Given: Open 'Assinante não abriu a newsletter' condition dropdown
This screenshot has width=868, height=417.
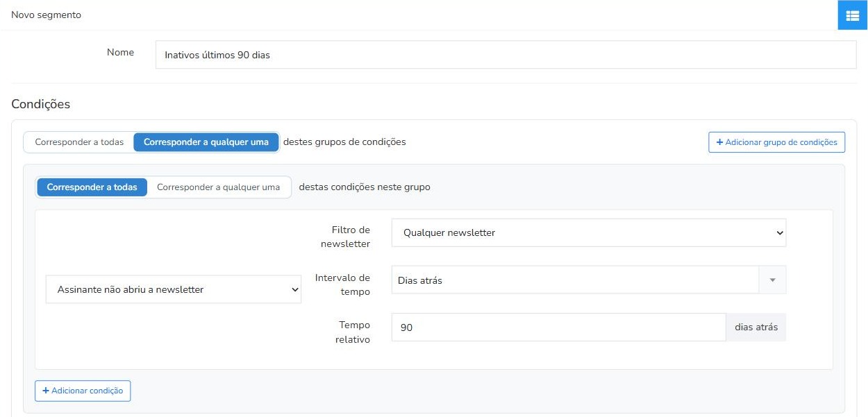Looking at the screenshot, I should [x=174, y=289].
